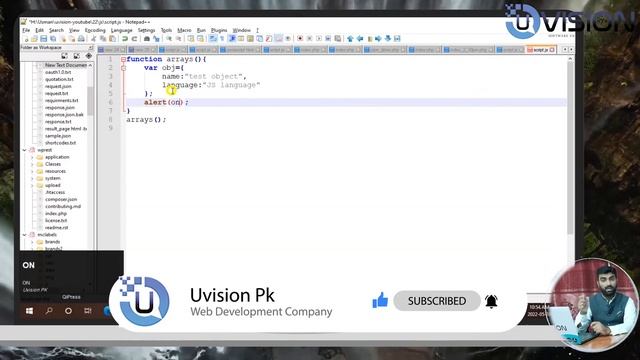The width and height of the screenshot is (640, 360).
Task: Create a new file with the New icon
Action: pyautogui.click(x=25, y=39)
